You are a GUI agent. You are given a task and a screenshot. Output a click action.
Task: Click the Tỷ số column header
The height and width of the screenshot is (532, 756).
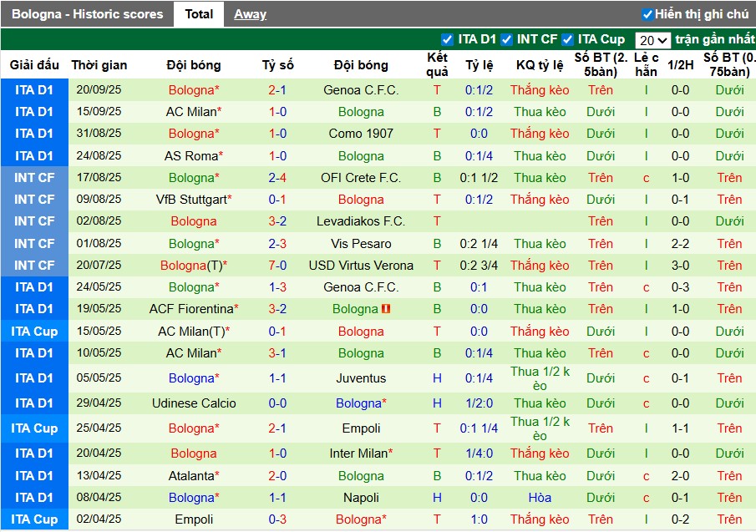coord(277,65)
